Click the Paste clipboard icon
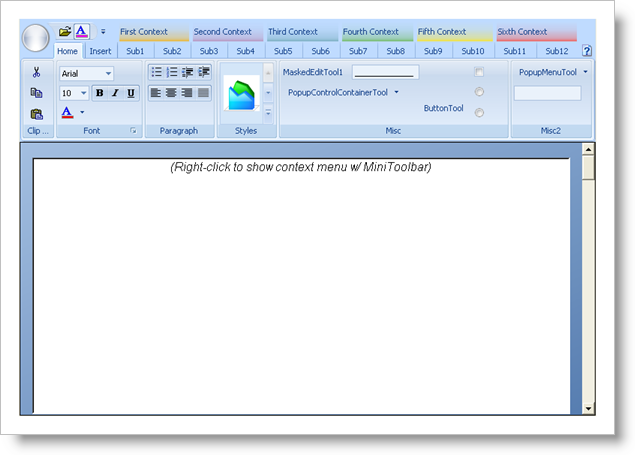This screenshot has height=455, width=635. (36, 114)
